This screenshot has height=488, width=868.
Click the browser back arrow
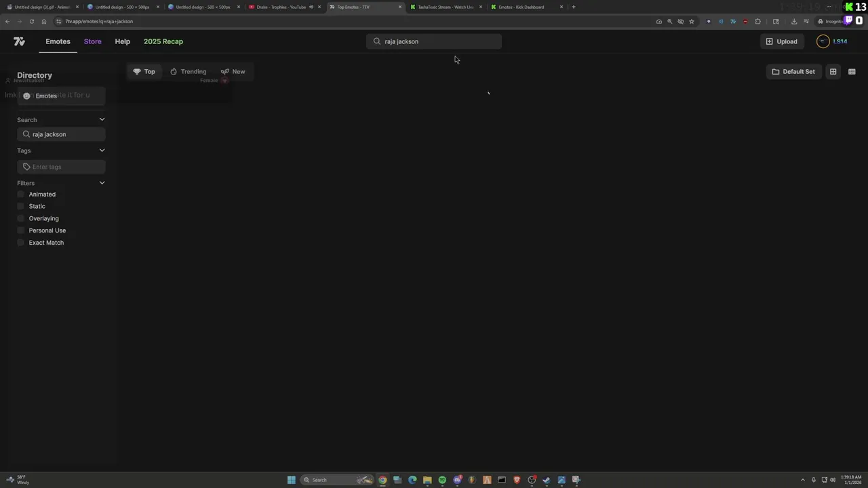tap(7, 21)
